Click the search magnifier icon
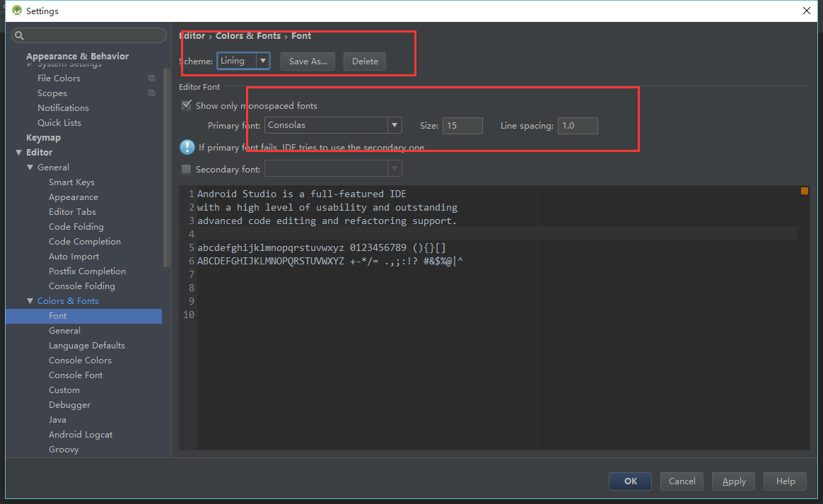Viewport: 823px width, 504px height. click(x=19, y=36)
